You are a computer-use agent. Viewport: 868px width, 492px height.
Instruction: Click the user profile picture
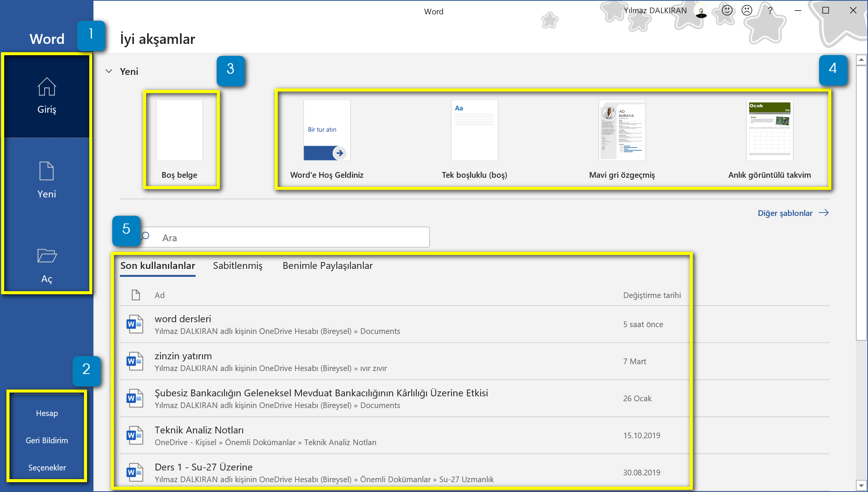point(701,11)
